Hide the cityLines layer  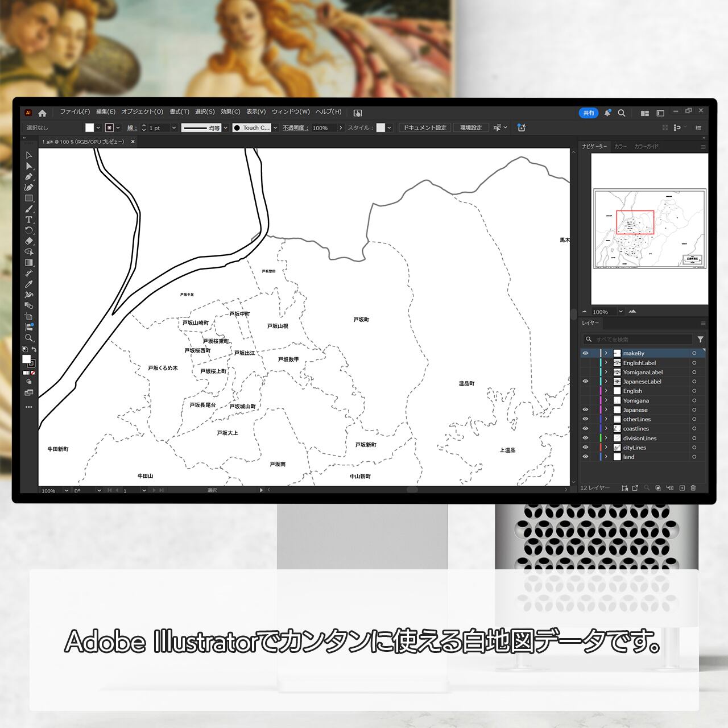click(x=585, y=448)
